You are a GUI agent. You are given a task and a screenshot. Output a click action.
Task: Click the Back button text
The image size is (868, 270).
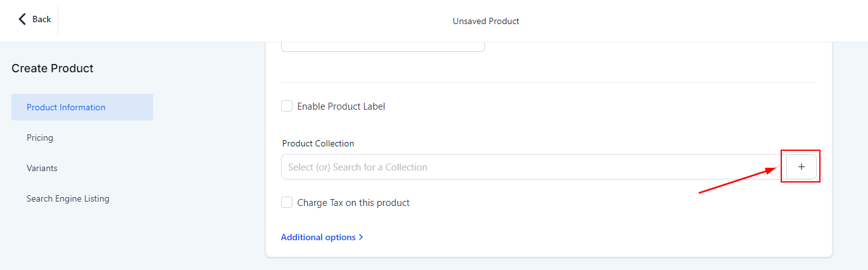click(x=42, y=19)
